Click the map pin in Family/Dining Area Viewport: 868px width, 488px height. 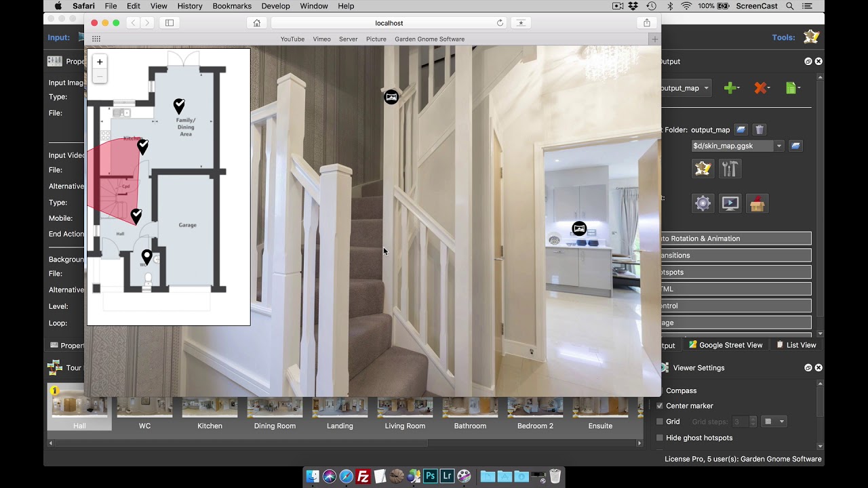point(179,106)
